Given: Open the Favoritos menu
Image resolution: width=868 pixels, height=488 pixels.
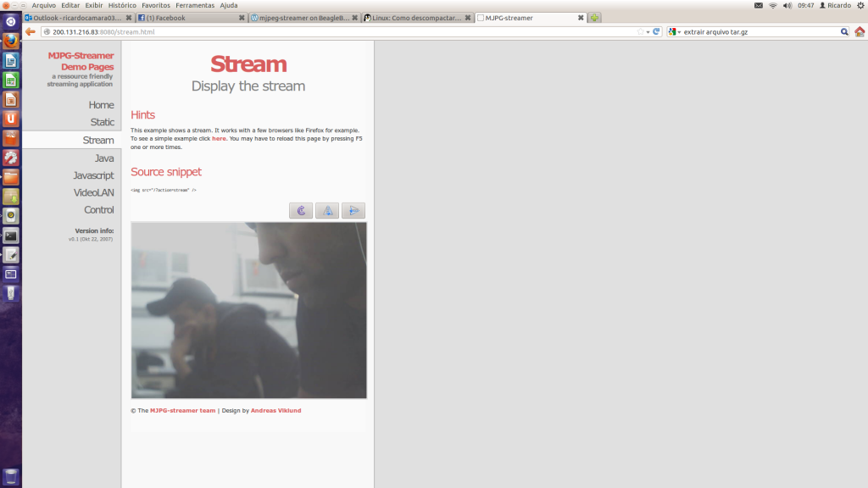Looking at the screenshot, I should click(x=155, y=5).
